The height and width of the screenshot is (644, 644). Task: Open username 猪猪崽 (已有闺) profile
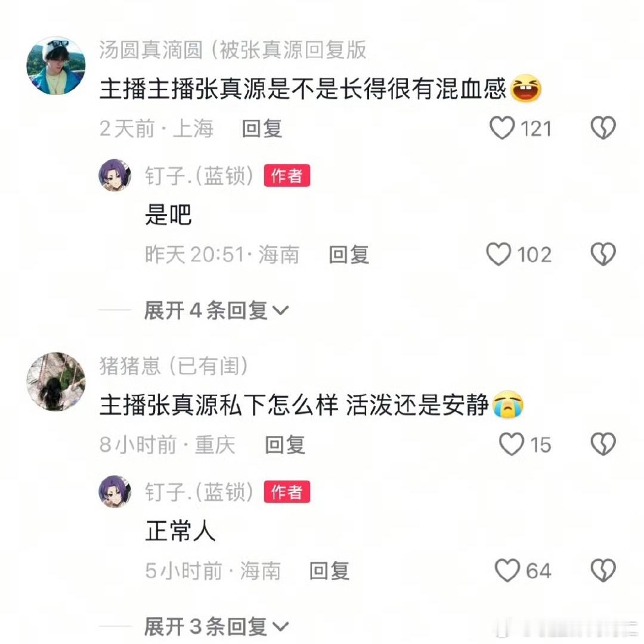click(174, 366)
